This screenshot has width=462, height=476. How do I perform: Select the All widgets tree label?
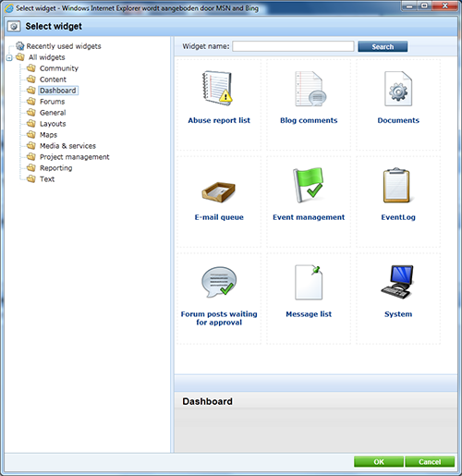[x=47, y=57]
